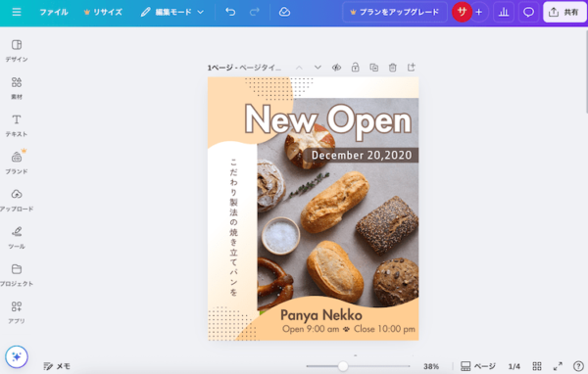Add a new page icon
The height and width of the screenshot is (374, 588).
(412, 68)
